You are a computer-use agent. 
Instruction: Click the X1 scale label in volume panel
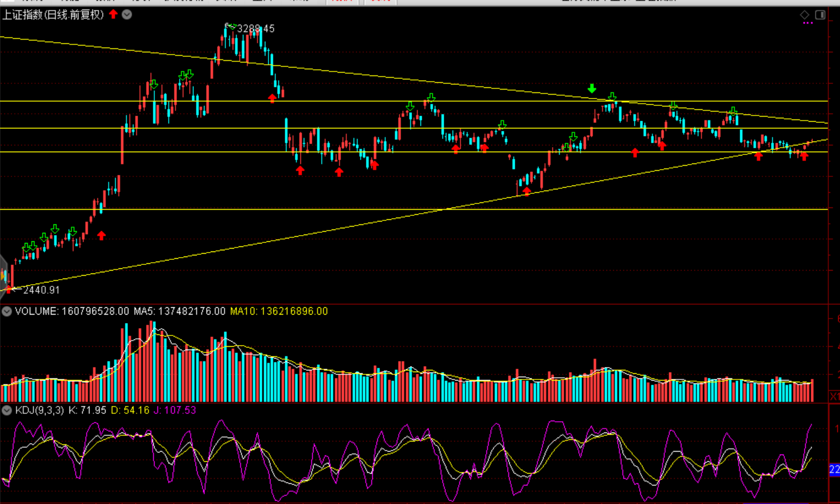[834, 396]
